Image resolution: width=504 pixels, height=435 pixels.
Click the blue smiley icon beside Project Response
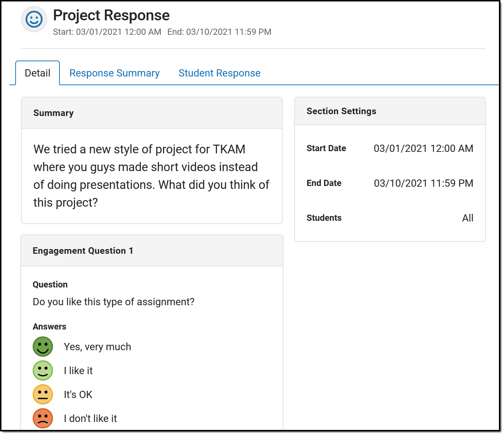click(x=34, y=19)
